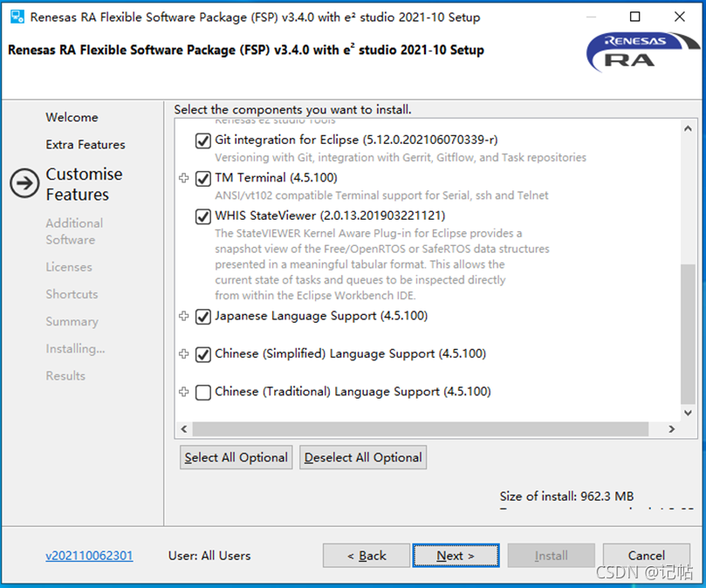Viewport: 706px width, 588px height.
Task: Disable the TM Terminal component
Action: pos(202,178)
